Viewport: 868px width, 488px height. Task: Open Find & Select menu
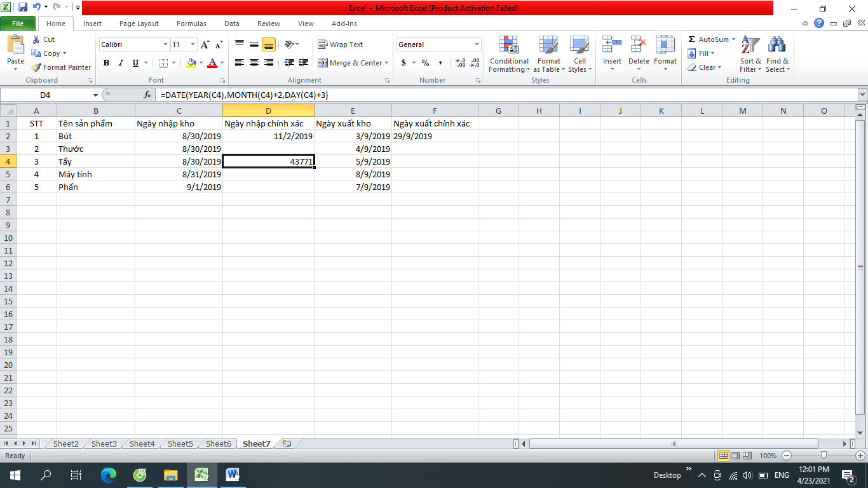[777, 55]
